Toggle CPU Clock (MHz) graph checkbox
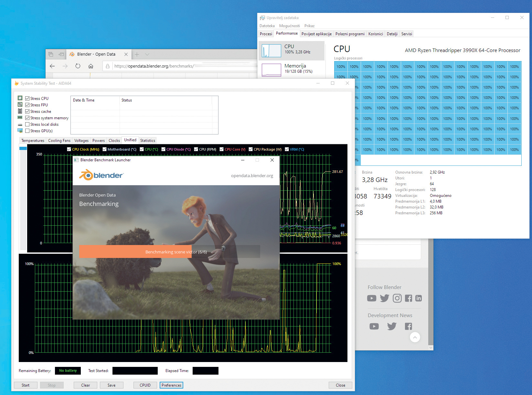 click(x=69, y=149)
